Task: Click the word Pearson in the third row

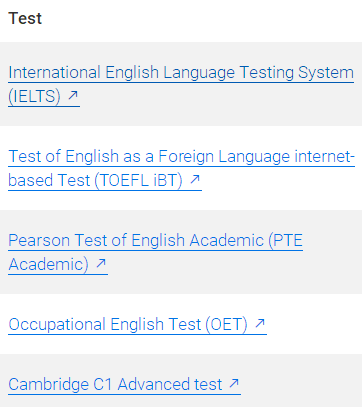Action: point(39,240)
